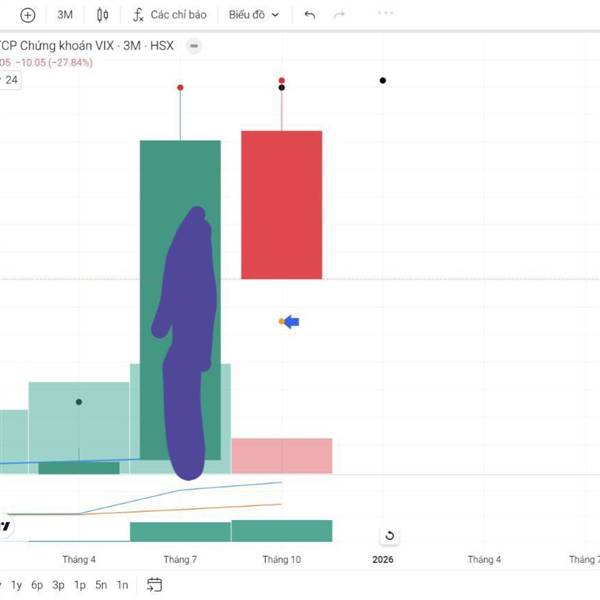
Task: Reset the chart view with the circular arrow
Action: coord(390,535)
